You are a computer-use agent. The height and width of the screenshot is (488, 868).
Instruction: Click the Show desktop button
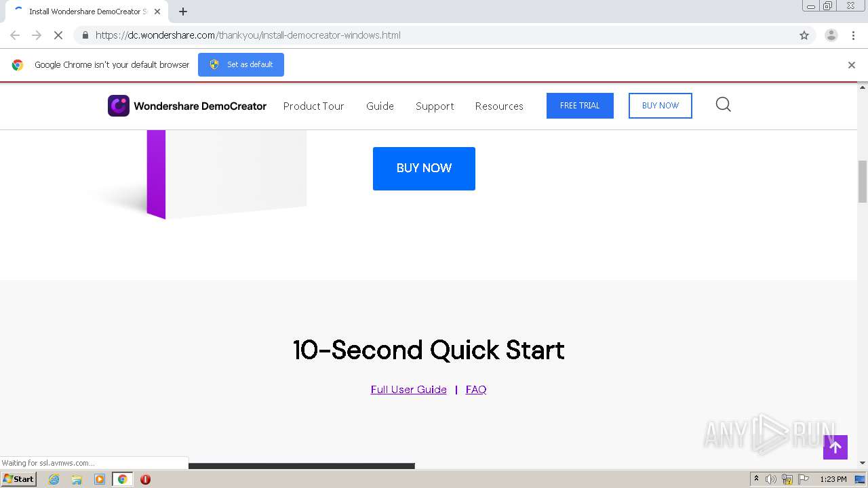[x=860, y=479]
